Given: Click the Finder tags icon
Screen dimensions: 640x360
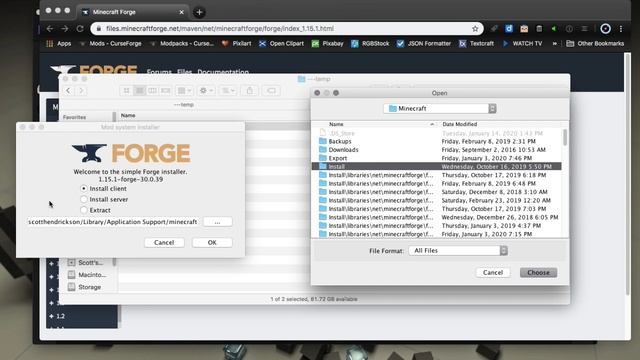Looking at the screenshot, I should coord(271,91).
